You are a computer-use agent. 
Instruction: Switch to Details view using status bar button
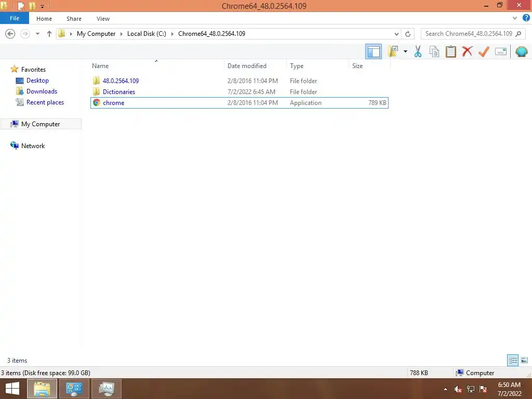pos(513,360)
